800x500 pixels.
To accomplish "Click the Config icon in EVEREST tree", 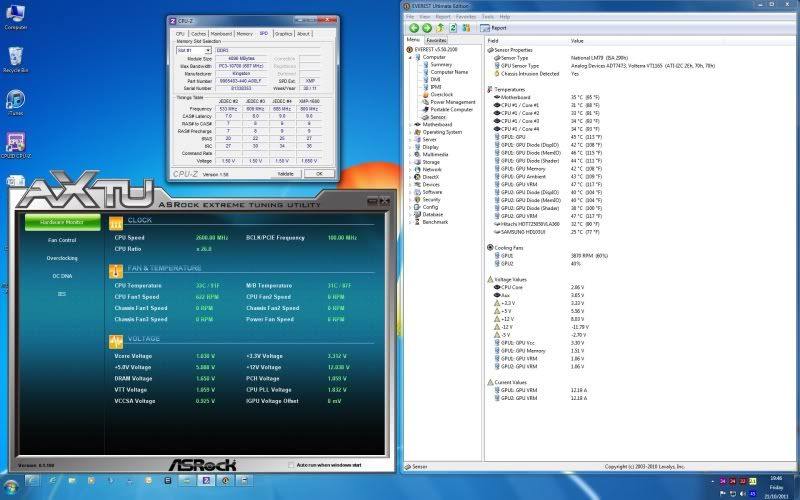I will 417,207.
